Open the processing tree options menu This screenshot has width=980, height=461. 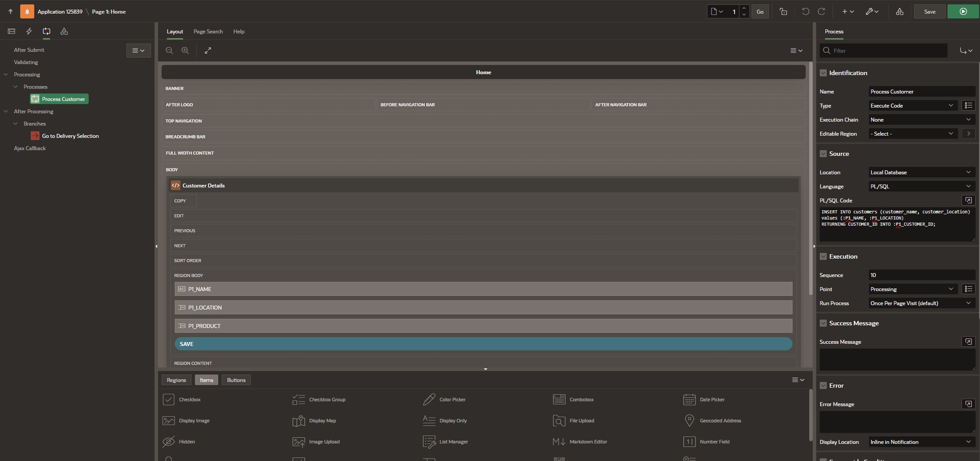pos(138,50)
